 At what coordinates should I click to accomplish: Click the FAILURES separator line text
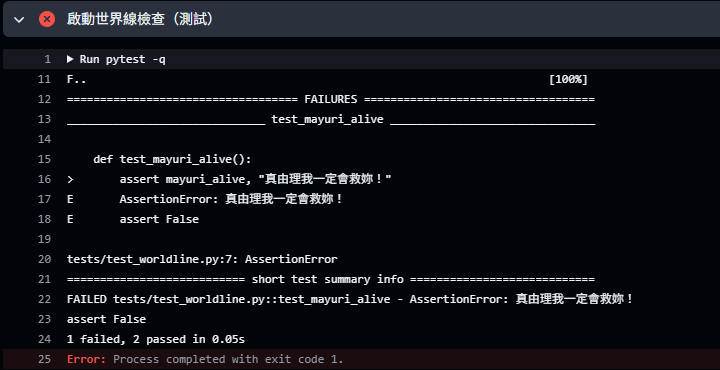331,99
